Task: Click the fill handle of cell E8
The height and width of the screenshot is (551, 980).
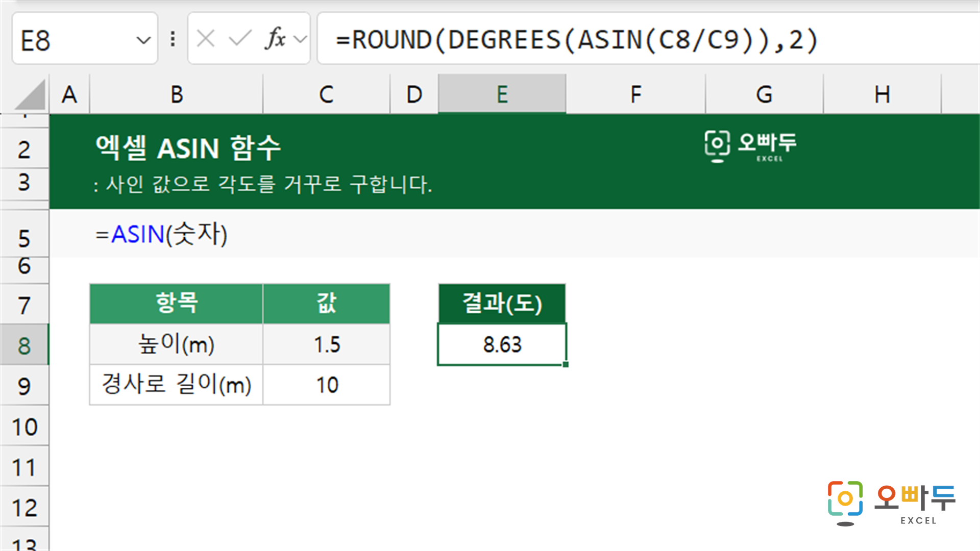Action: click(x=566, y=364)
